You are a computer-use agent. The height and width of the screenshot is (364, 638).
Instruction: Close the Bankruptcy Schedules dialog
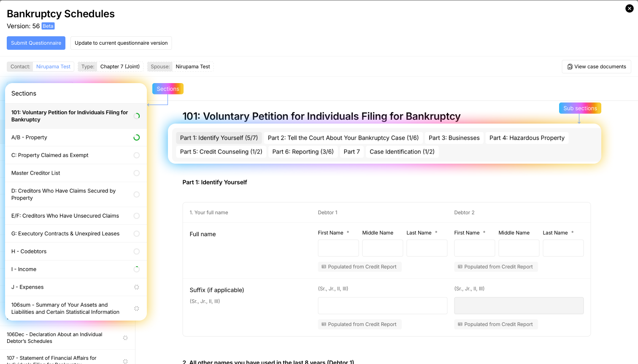[629, 8]
